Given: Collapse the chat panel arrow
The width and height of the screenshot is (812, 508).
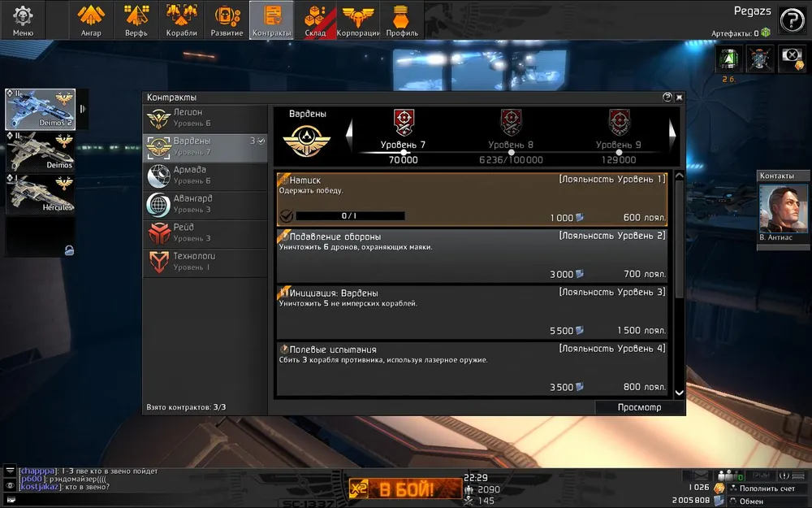Looking at the screenshot, I should tap(10, 471).
